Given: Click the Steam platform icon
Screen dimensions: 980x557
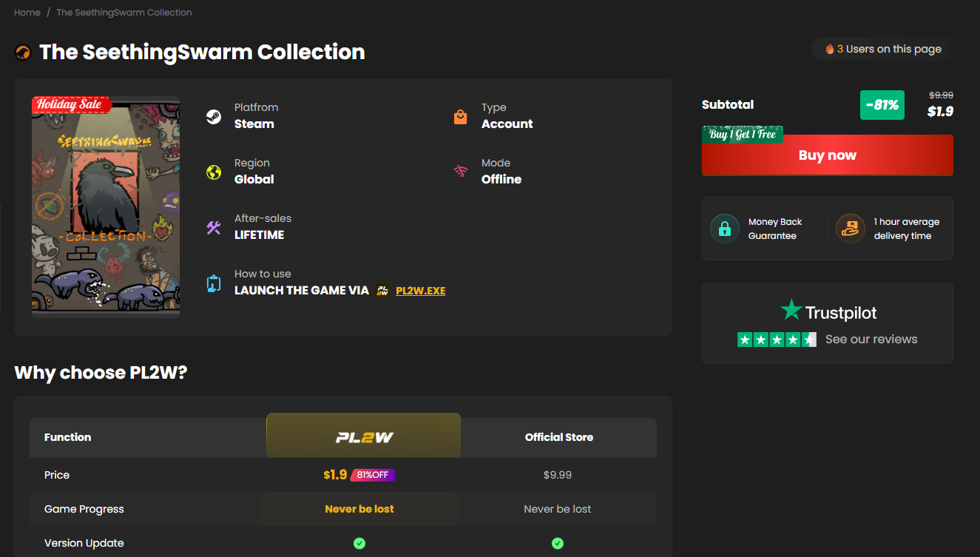Looking at the screenshot, I should point(214,117).
